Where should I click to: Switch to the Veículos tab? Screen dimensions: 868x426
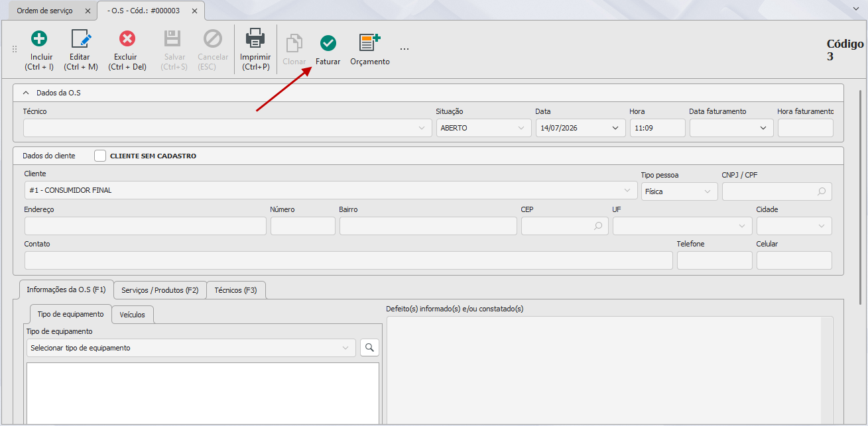pos(133,314)
